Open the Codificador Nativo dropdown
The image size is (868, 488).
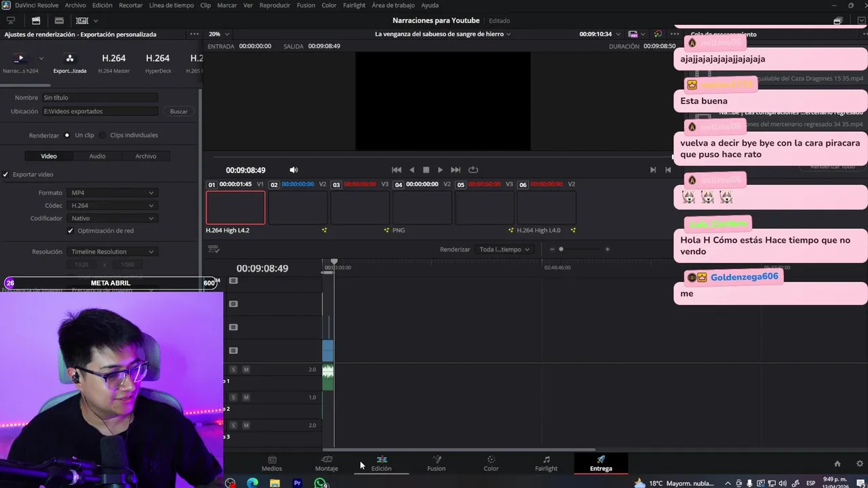(x=113, y=218)
